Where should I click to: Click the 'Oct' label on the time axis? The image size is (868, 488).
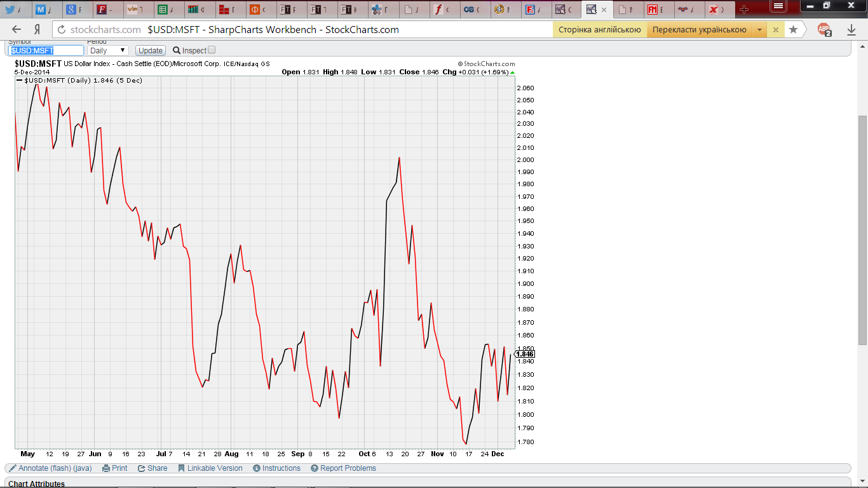[364, 454]
